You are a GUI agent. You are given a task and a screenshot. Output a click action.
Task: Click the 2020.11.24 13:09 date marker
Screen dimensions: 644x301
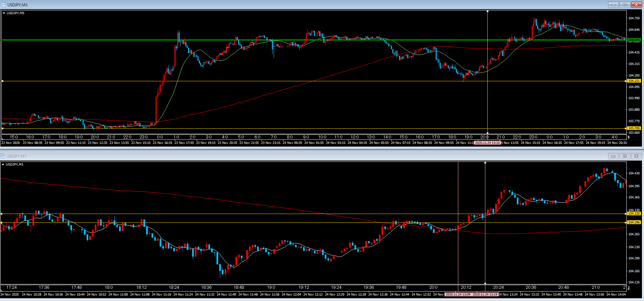click(458, 295)
